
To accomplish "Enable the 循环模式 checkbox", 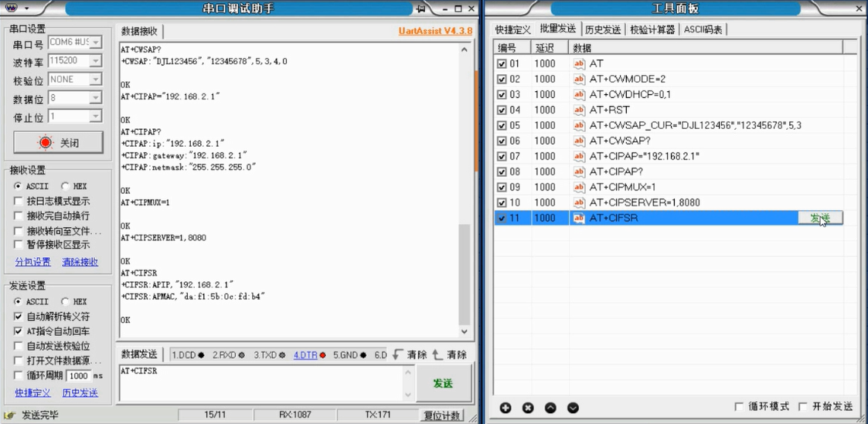I will pyautogui.click(x=738, y=407).
